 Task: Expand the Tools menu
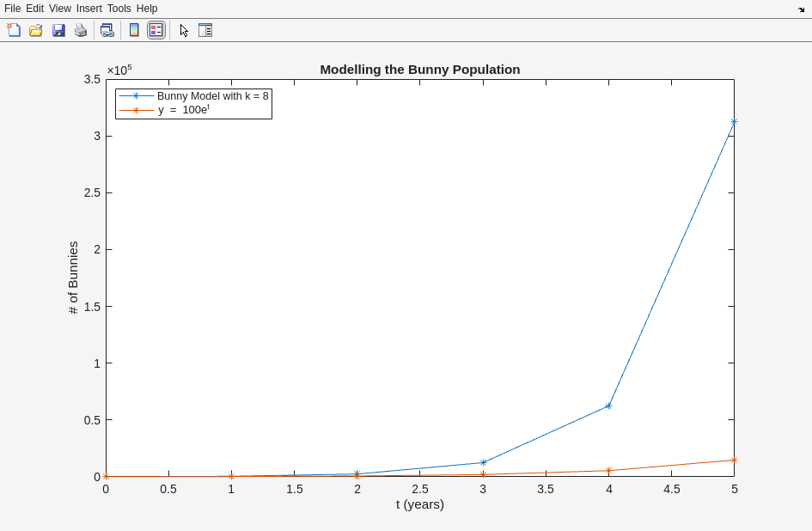click(x=119, y=9)
